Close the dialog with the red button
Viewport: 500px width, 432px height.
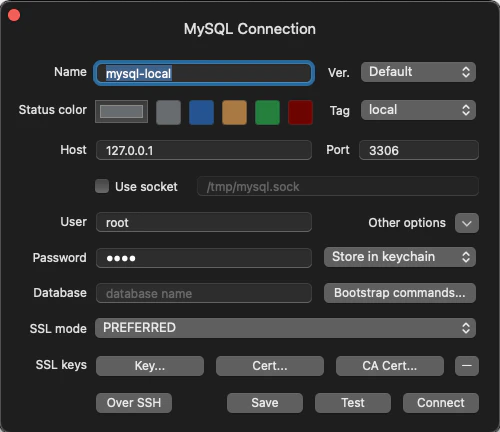[x=14, y=15]
